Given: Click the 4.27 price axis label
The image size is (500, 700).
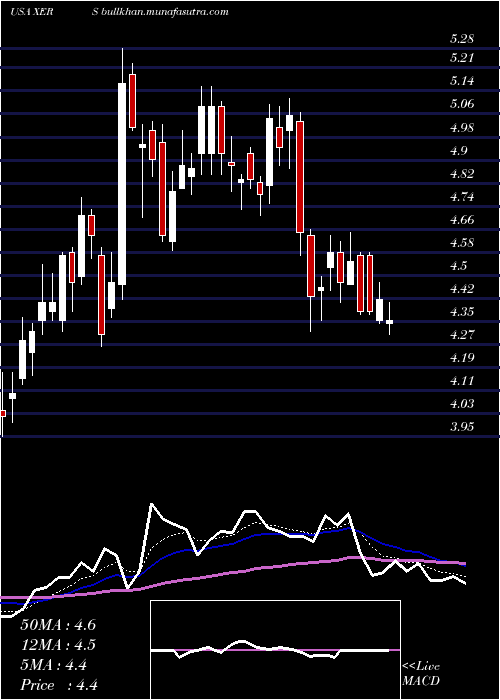Looking at the screenshot, I should (462, 335).
